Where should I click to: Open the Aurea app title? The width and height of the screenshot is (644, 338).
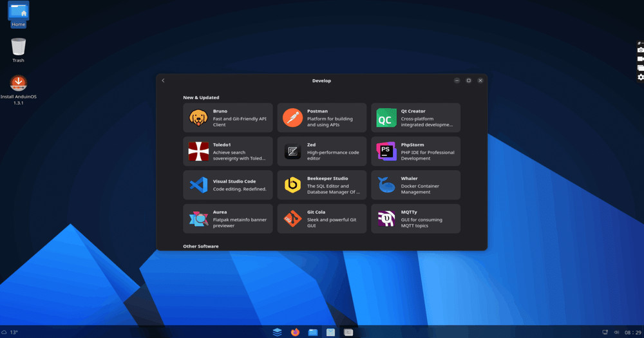220,212
